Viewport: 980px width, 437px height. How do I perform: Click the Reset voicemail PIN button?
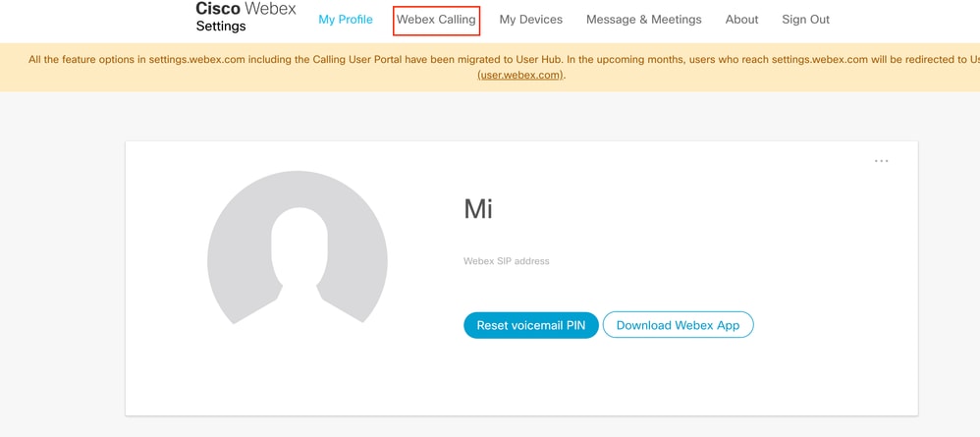531,325
